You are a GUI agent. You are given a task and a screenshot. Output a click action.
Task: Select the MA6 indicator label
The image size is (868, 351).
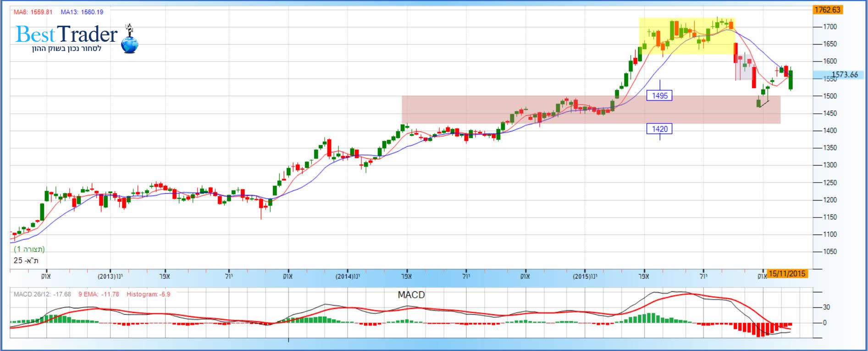pos(33,12)
